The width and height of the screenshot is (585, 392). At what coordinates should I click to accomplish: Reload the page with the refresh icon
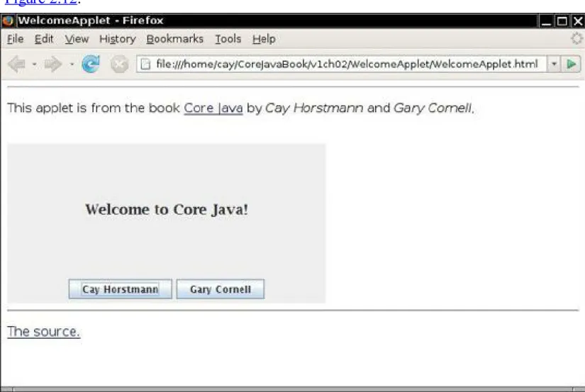[91, 64]
